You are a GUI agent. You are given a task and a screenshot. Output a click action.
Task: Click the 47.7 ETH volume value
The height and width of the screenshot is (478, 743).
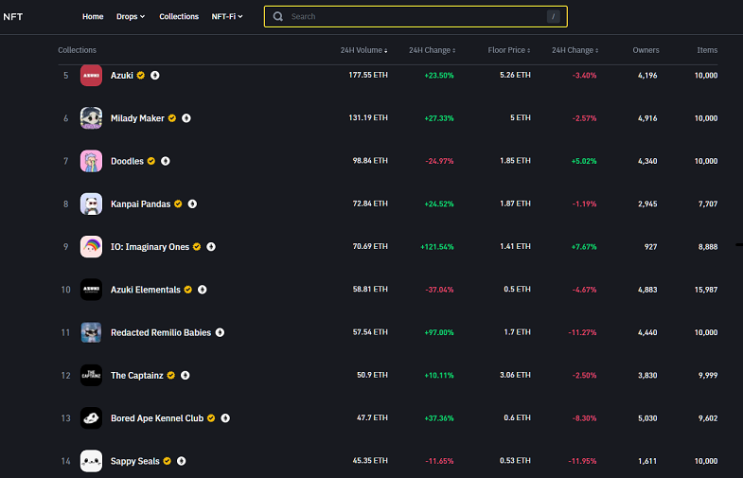(x=372, y=418)
